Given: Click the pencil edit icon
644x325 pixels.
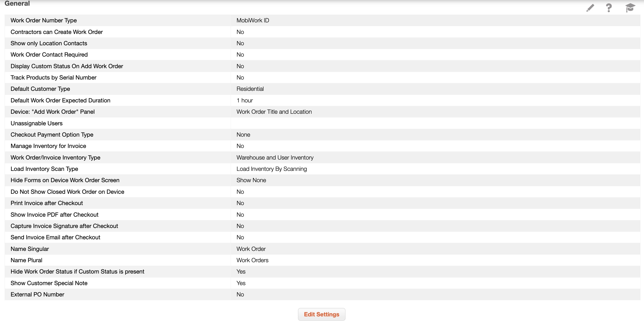Looking at the screenshot, I should [x=590, y=8].
